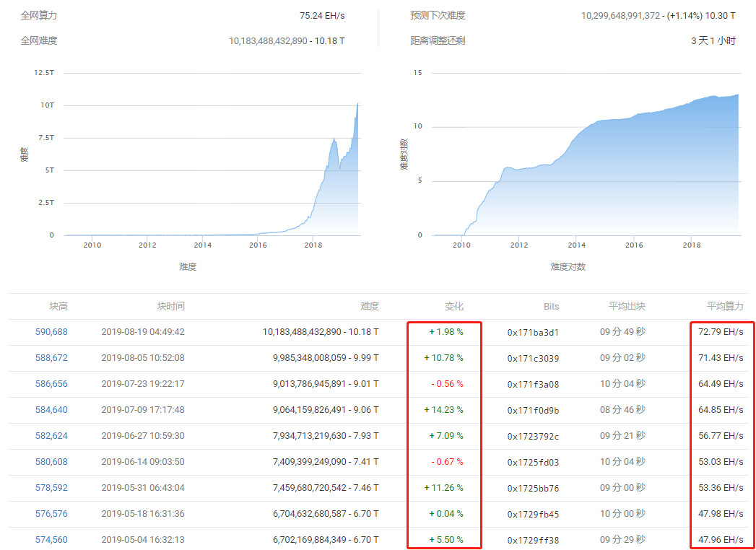The image size is (756, 550).
Task: Click the 平均出块 column header
Action: coord(627,306)
